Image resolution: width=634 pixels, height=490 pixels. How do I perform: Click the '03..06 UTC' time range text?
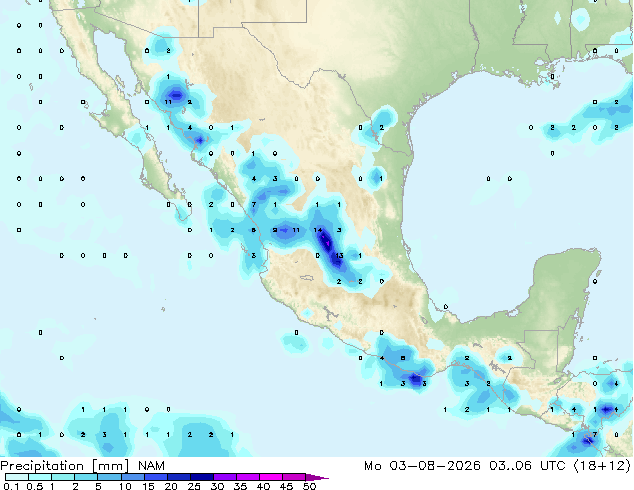point(527,466)
